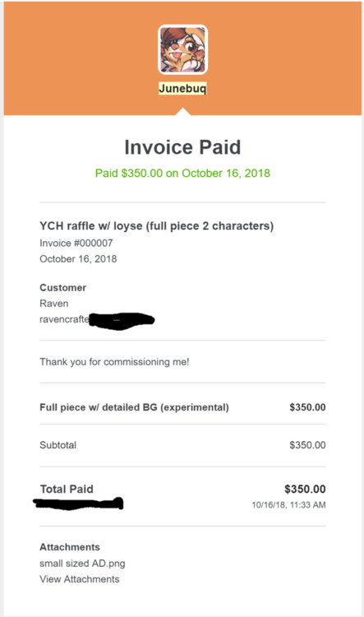Click the line item price $350.00
Screen dimensions: 364x617
pyautogui.click(x=307, y=407)
